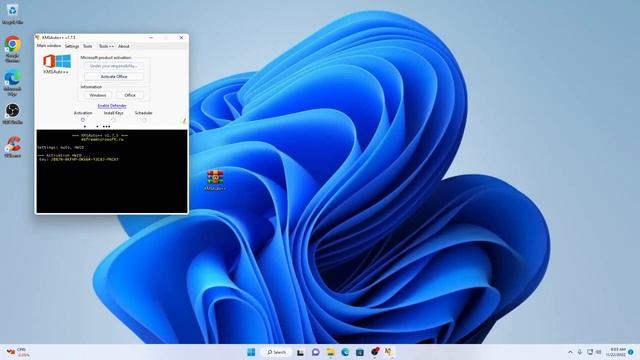Open the Microsoft Edge desktop shortcut
Image resolution: width=640 pixels, height=360 pixels.
coord(12,82)
